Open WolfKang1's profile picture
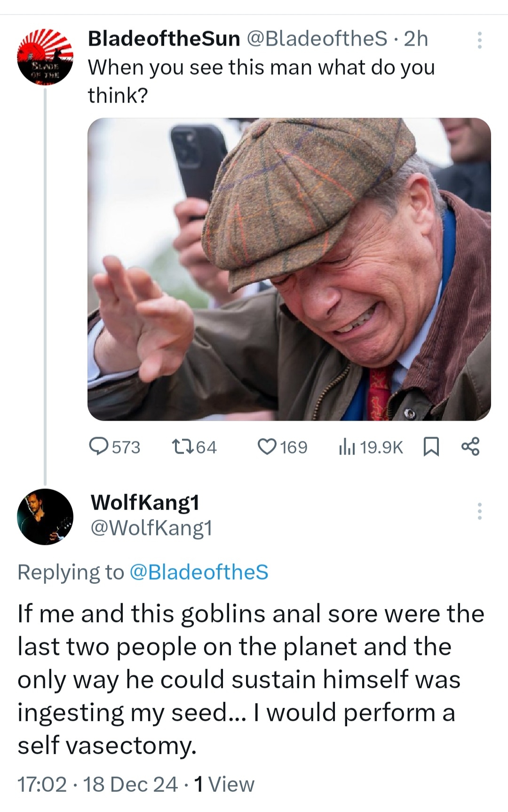The width and height of the screenshot is (508, 812). click(45, 517)
